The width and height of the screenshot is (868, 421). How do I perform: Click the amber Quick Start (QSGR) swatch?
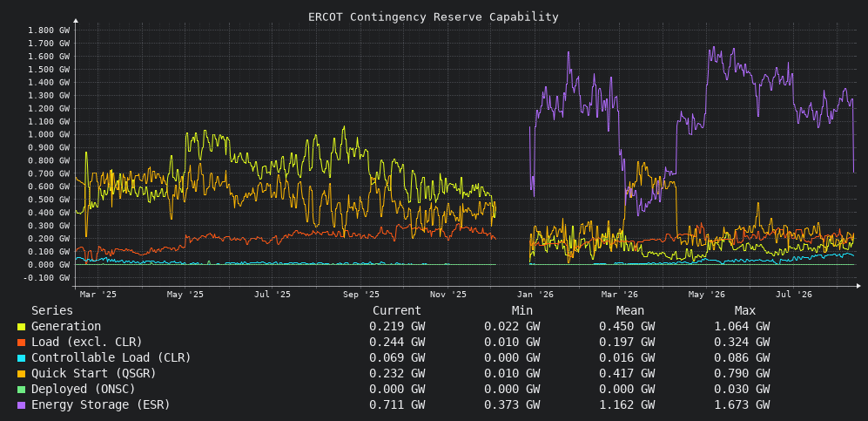(x=21, y=375)
